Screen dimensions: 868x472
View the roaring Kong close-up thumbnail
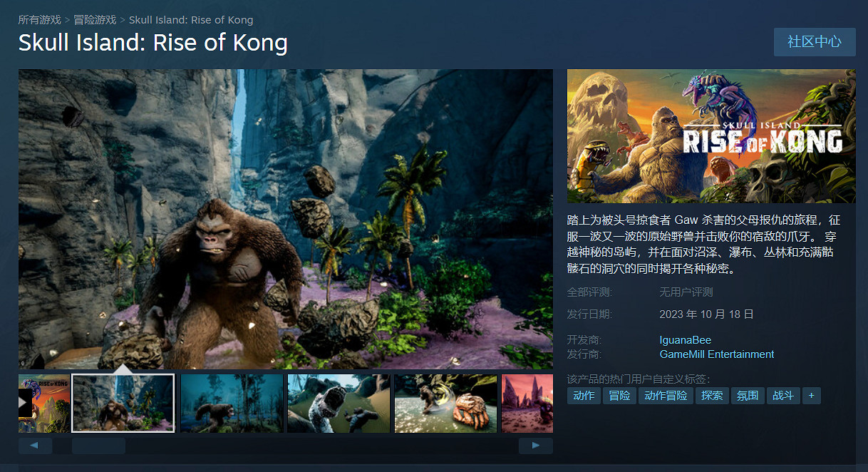tap(339, 404)
